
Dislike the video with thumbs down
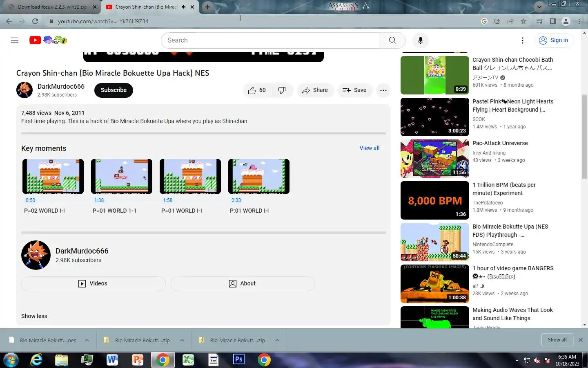pyautogui.click(x=282, y=90)
